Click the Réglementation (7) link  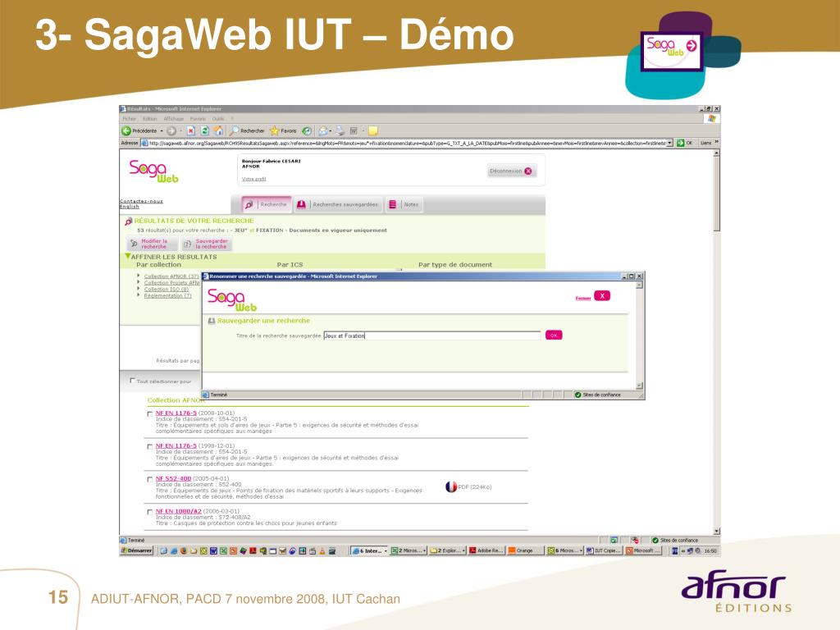point(167,295)
